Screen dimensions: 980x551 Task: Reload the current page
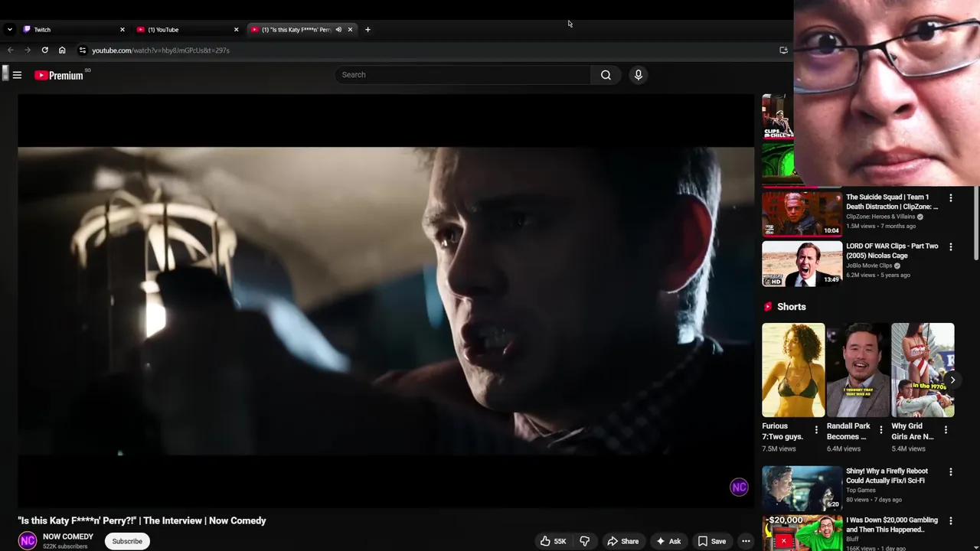(44, 51)
